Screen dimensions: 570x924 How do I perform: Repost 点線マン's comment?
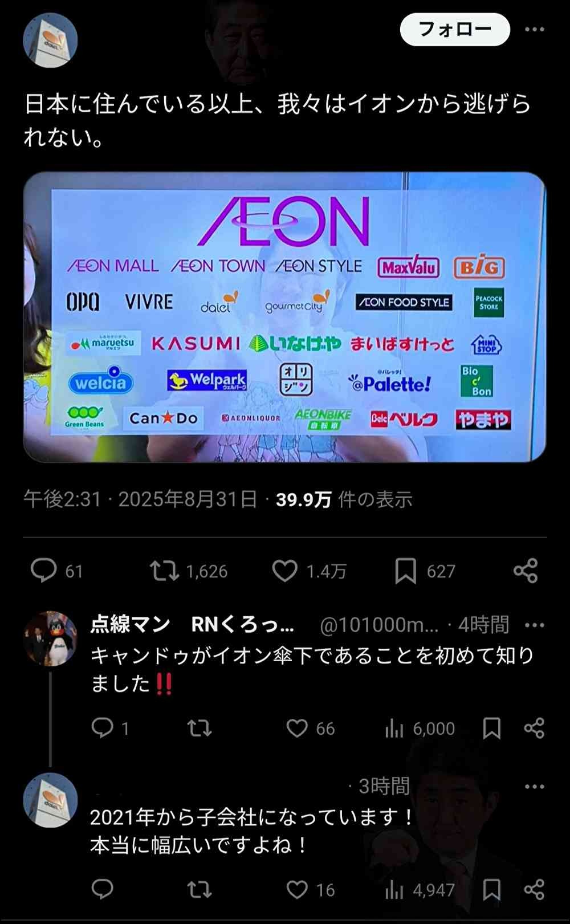(199, 728)
